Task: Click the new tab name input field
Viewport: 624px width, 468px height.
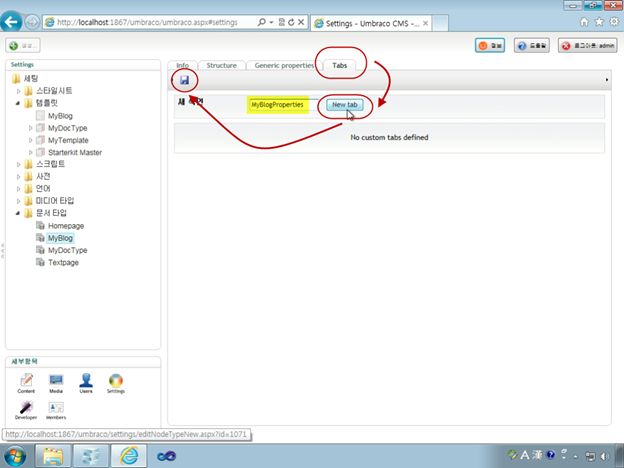Action: (x=284, y=105)
